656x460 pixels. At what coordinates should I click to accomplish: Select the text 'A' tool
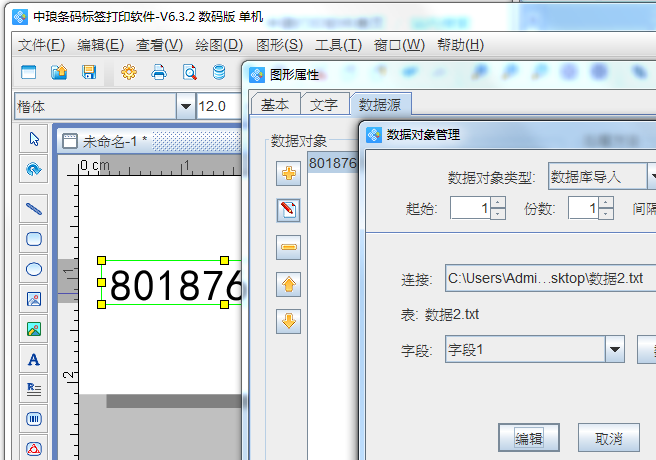tap(34, 358)
